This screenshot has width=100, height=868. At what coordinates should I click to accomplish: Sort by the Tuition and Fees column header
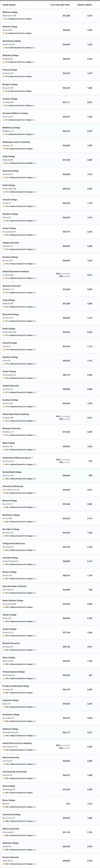tap(60, 5)
